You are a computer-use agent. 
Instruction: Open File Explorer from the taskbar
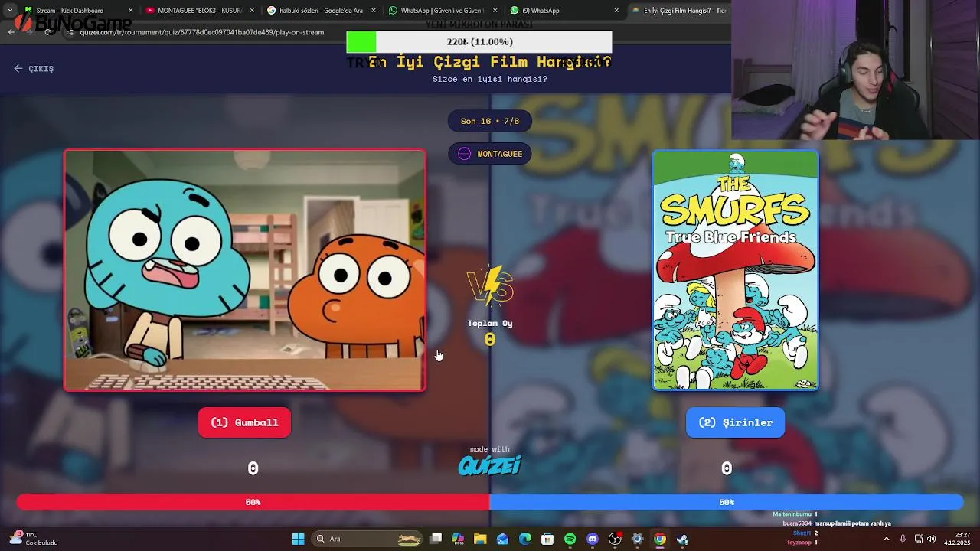pos(480,539)
